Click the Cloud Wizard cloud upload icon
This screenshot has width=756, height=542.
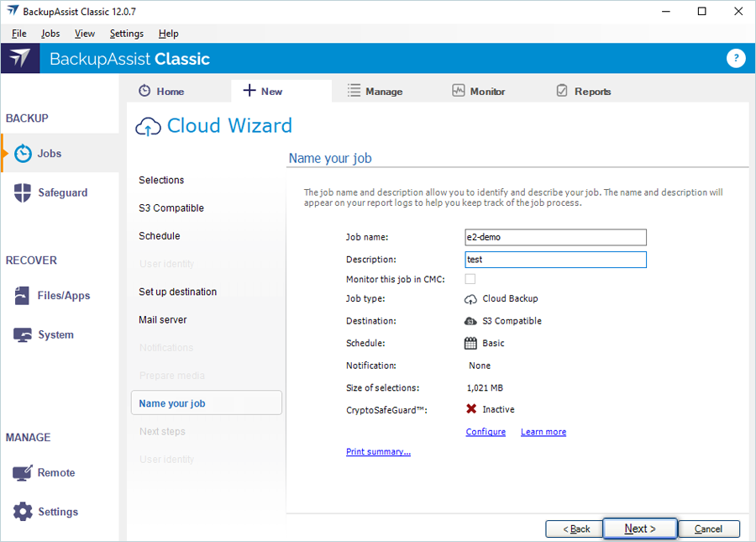[148, 126]
